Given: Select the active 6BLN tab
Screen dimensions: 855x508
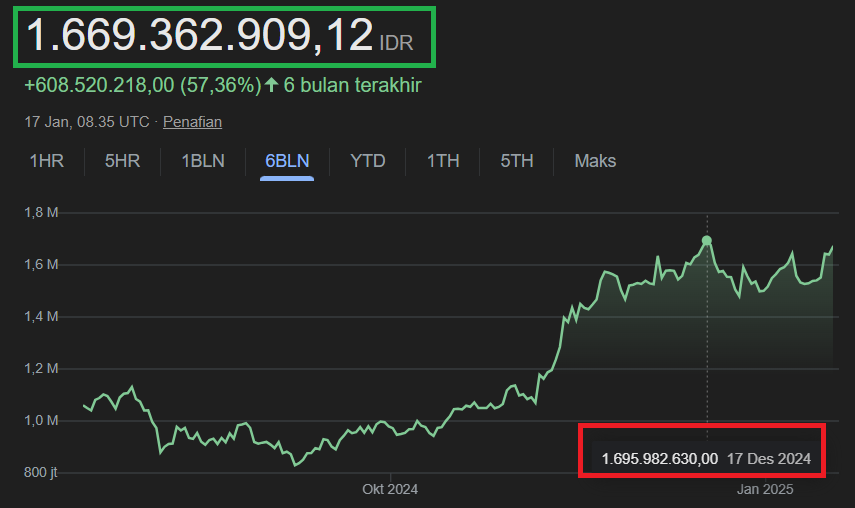Looking at the screenshot, I should pos(287,161).
